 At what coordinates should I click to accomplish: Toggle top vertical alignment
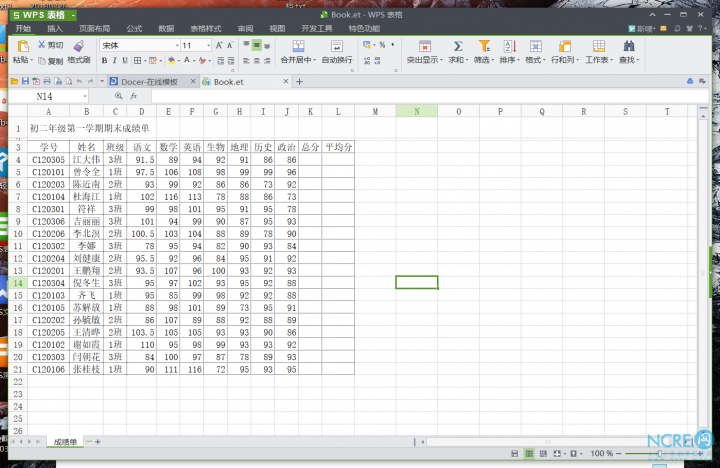point(246,45)
